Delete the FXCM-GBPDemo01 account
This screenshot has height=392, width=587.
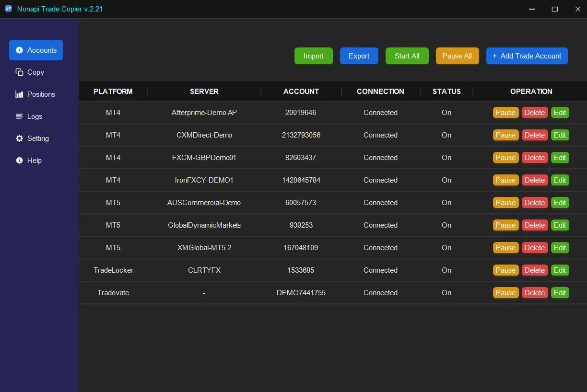click(535, 158)
